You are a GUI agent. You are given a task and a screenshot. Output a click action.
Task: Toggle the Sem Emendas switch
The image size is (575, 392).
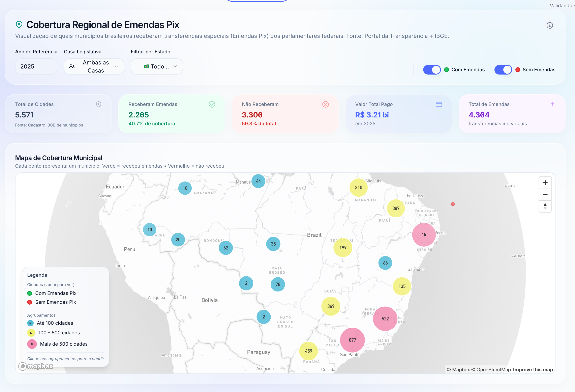point(503,70)
